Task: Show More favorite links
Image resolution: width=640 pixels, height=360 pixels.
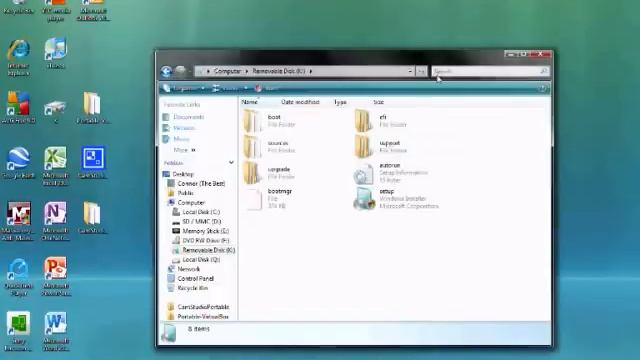Action: (x=184, y=150)
